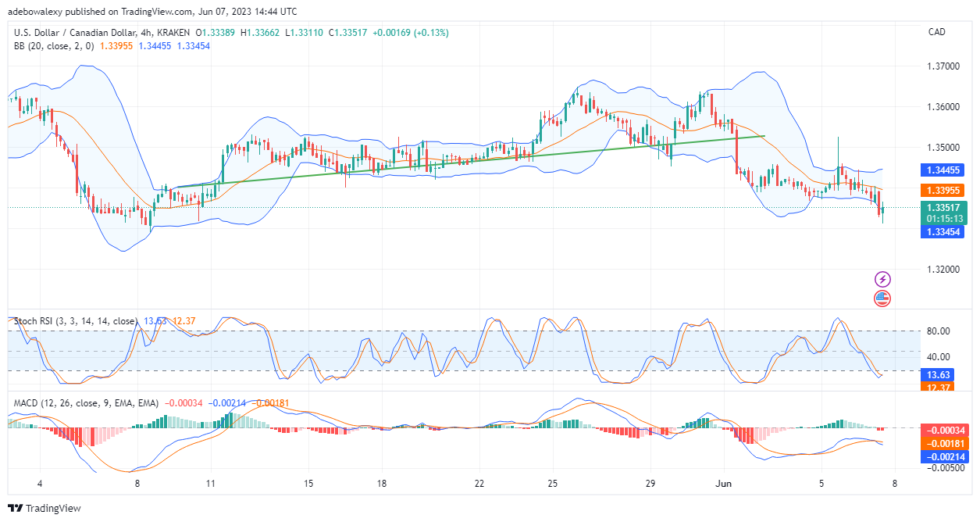
Task: Click the 29 label on the date axis
Action: click(x=650, y=484)
